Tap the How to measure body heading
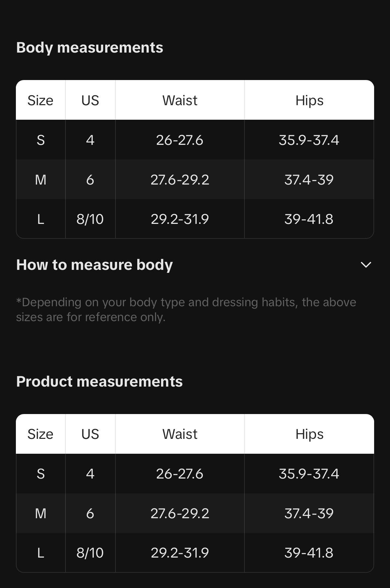The image size is (390, 588). click(95, 265)
